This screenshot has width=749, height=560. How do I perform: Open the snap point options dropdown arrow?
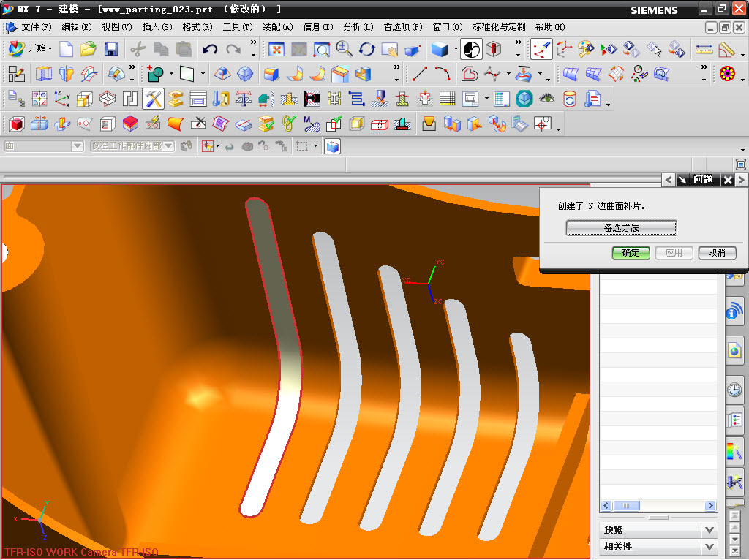coord(217,146)
